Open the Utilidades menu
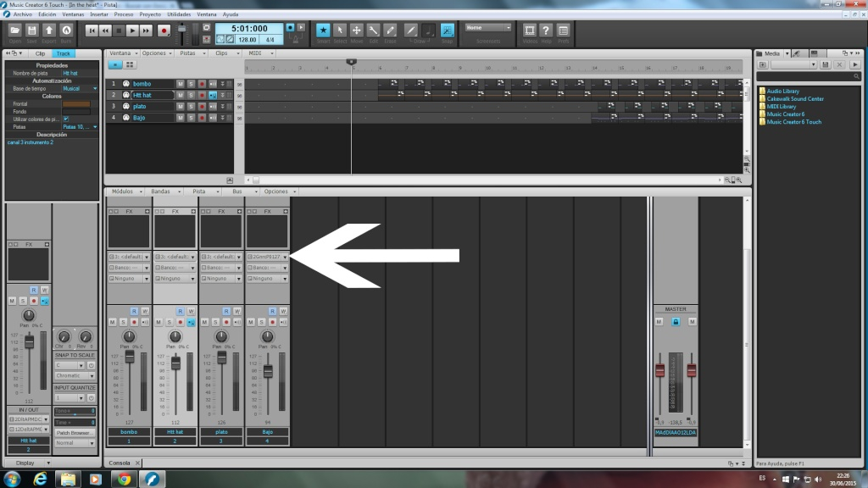The image size is (868, 488). click(x=179, y=14)
